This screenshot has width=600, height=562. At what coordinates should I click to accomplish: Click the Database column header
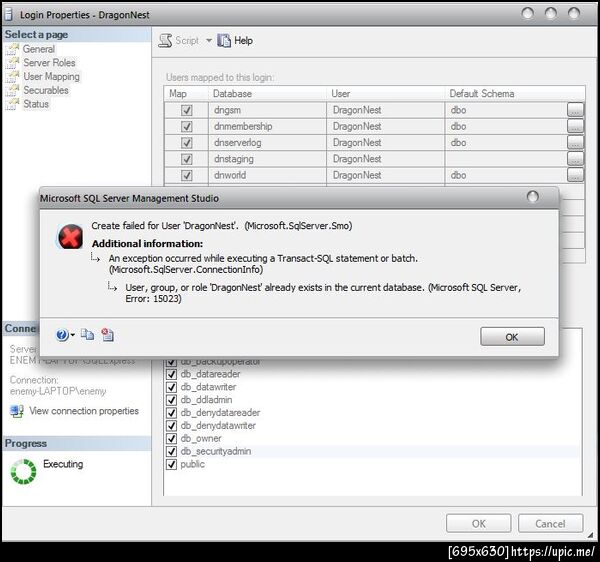pyautogui.click(x=267, y=94)
